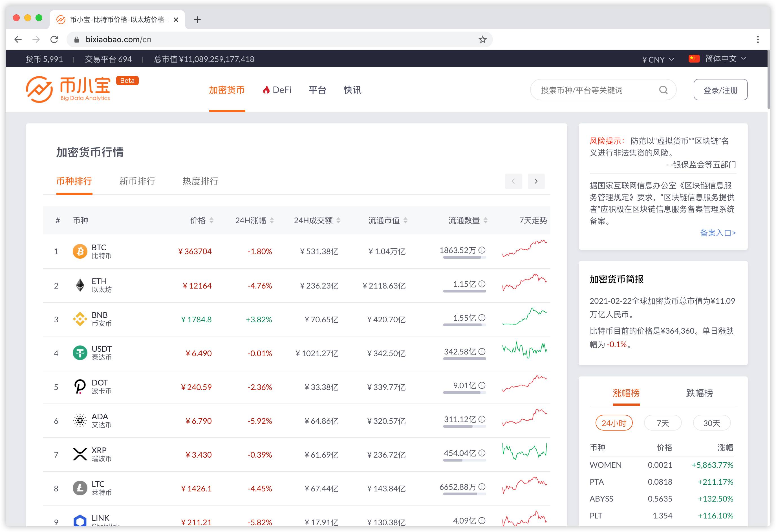Switch to the 涨幅榜 tab
The image size is (776, 532).
tap(626, 393)
